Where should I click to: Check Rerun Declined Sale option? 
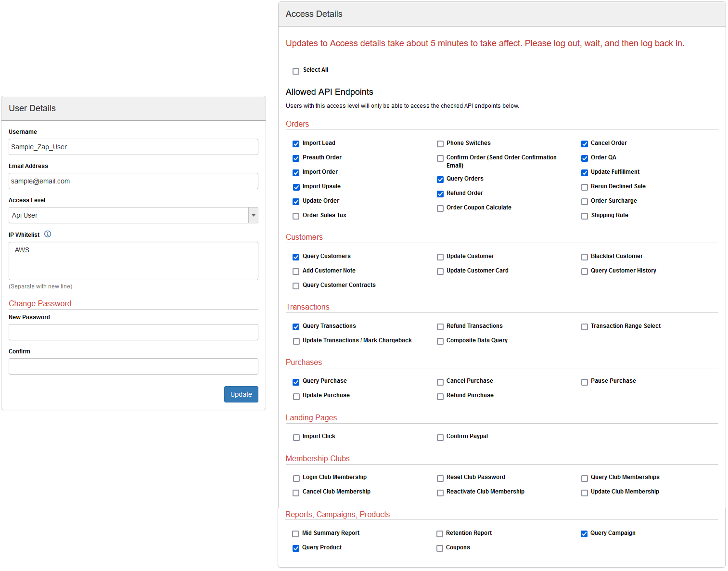click(585, 187)
